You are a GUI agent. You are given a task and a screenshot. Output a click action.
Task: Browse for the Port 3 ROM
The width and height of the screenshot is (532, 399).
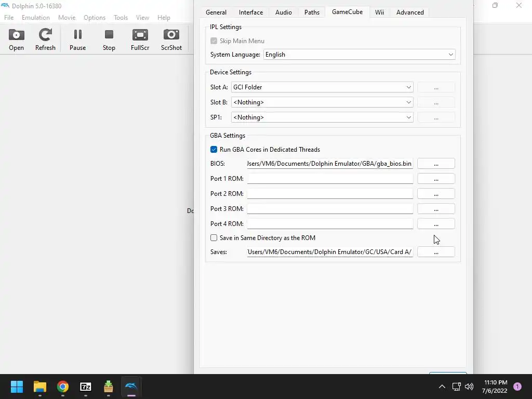[436, 209]
